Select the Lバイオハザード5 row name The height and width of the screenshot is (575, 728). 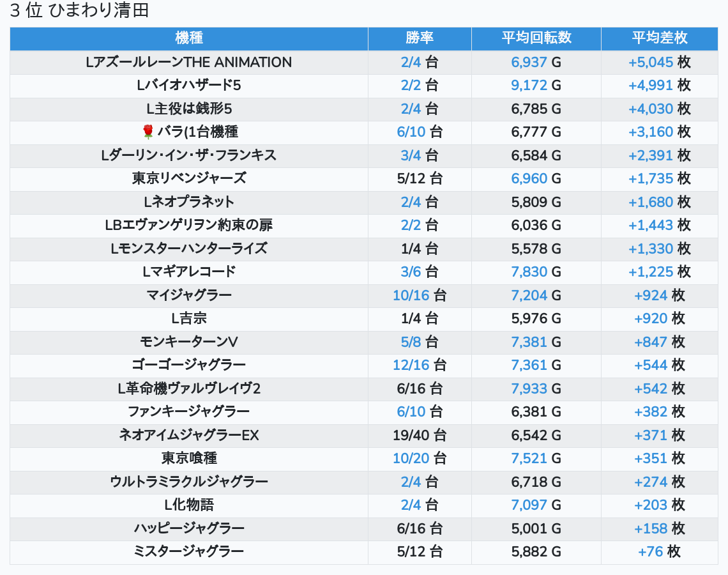click(x=189, y=86)
